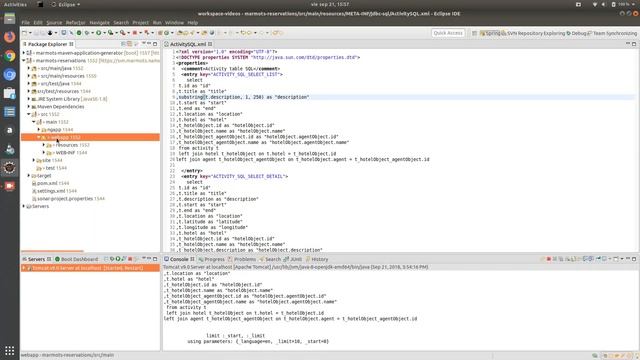The image size is (640, 360).
Task: Open the Eclipse app menu in top bar
Action: coord(65,4)
